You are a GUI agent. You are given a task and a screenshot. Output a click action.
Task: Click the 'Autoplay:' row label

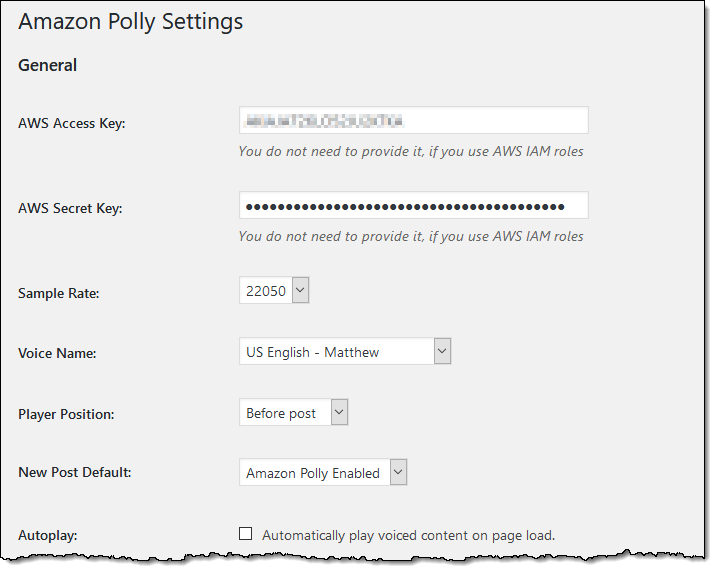48,535
